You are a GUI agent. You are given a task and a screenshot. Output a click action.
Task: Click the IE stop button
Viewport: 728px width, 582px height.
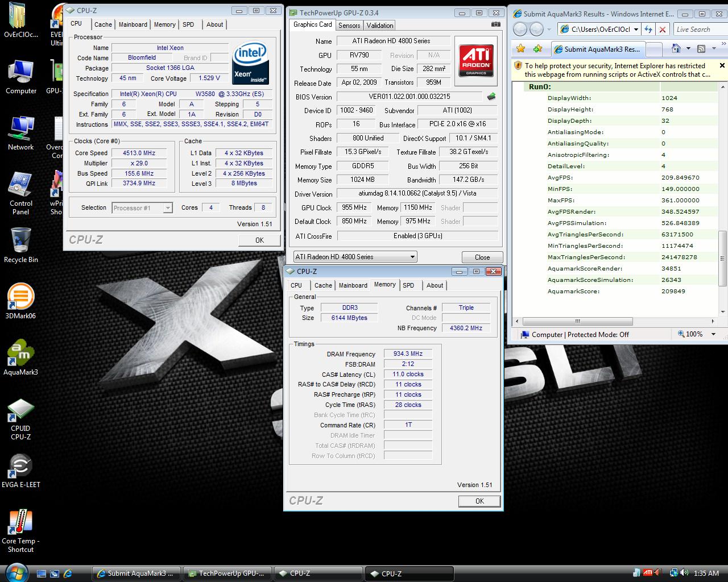click(x=662, y=29)
